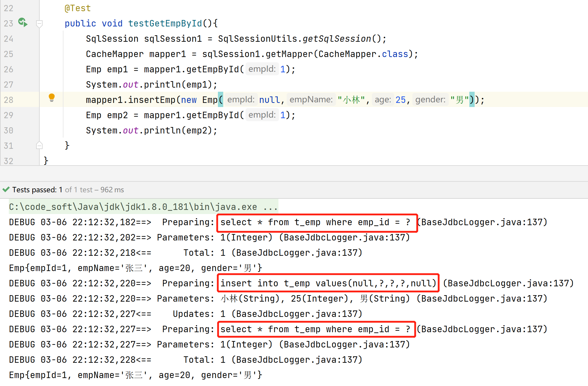Click the age value 25 on line 28
The width and height of the screenshot is (588, 386).
point(400,100)
